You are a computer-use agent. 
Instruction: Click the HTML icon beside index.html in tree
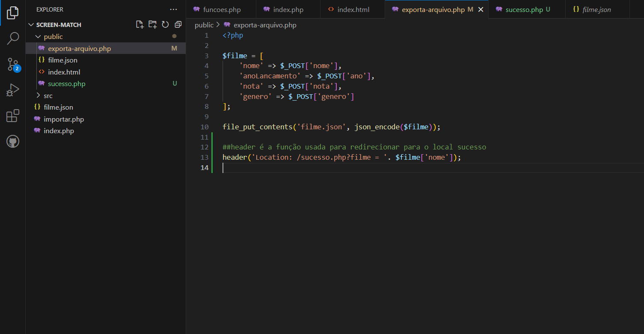tap(42, 72)
